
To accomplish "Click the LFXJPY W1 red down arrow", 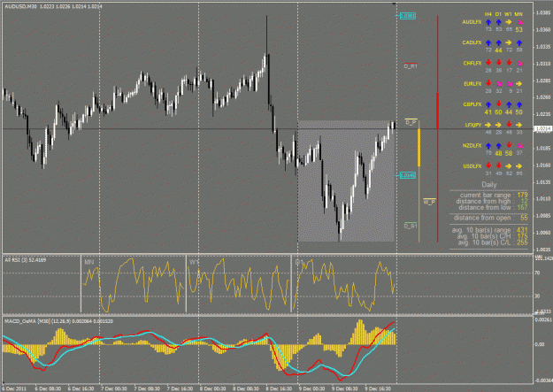I will (509, 124).
